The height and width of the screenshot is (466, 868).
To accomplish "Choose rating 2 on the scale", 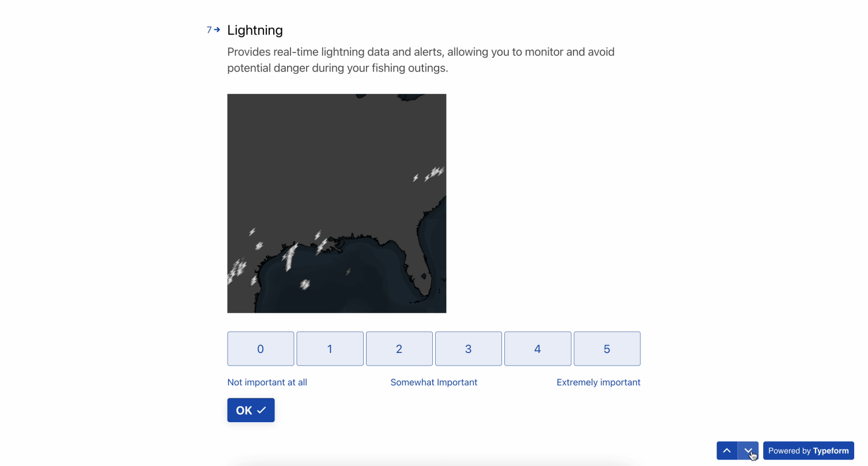I will (399, 348).
